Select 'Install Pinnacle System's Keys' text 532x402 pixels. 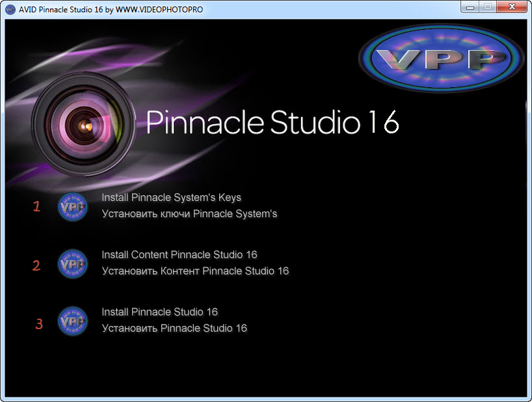pos(171,198)
